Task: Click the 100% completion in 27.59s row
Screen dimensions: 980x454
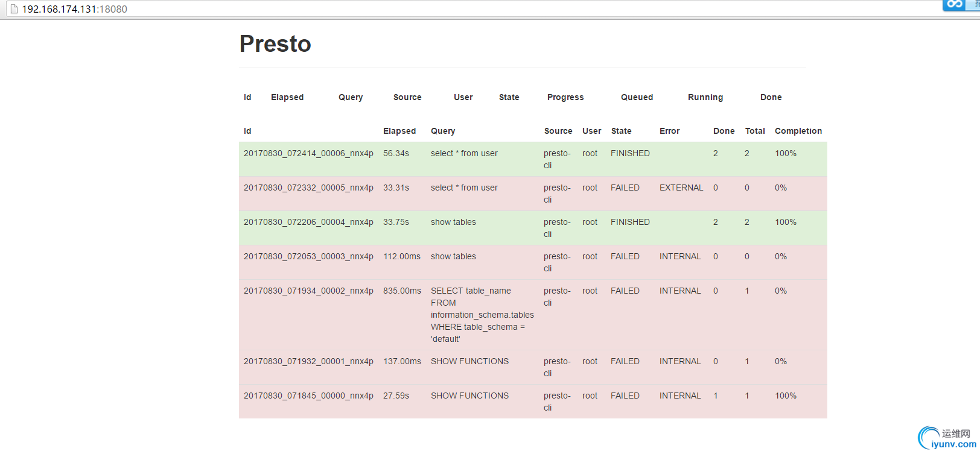Action: coord(786,396)
